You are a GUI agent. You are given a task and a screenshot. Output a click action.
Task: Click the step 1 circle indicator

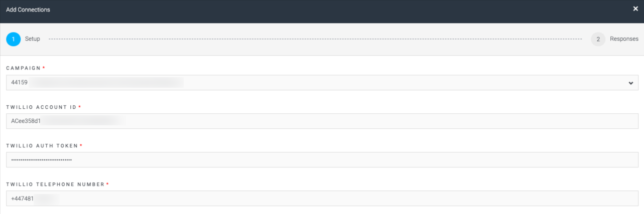(14, 39)
